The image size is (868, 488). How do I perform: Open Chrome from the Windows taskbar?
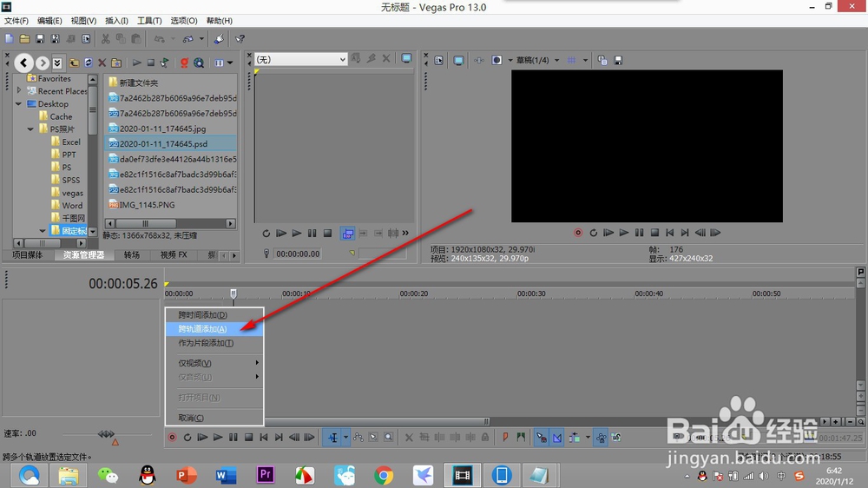tap(383, 475)
